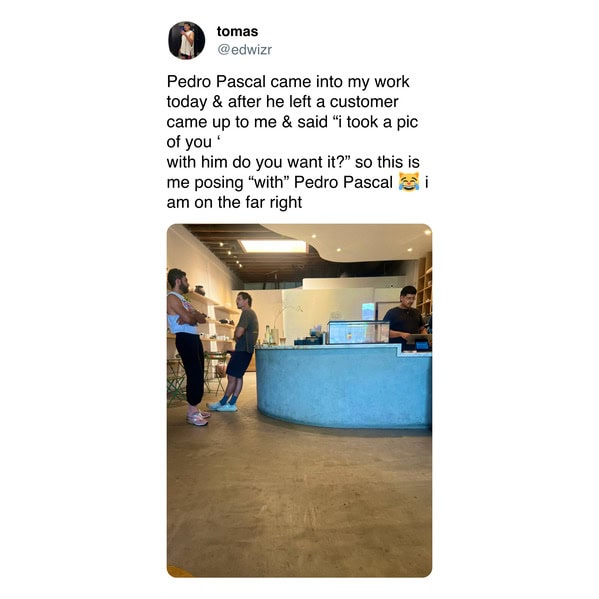599x599 pixels.
Task: Click the bottles on the blue counter
Action: (x=269, y=336)
